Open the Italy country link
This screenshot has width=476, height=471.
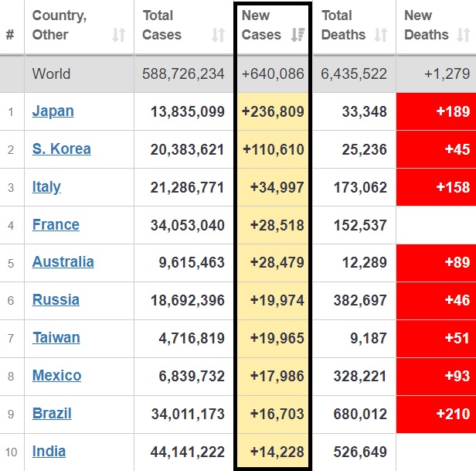[46, 187]
